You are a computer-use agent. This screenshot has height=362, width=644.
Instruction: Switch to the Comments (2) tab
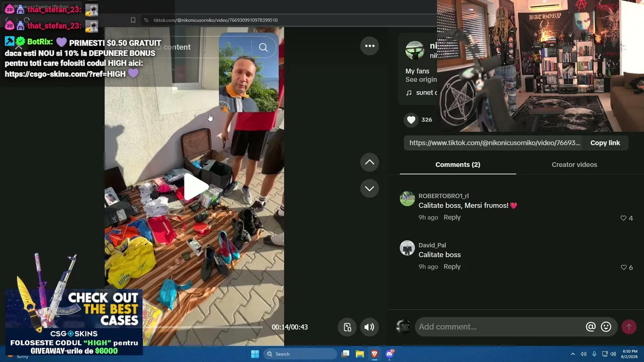(458, 164)
